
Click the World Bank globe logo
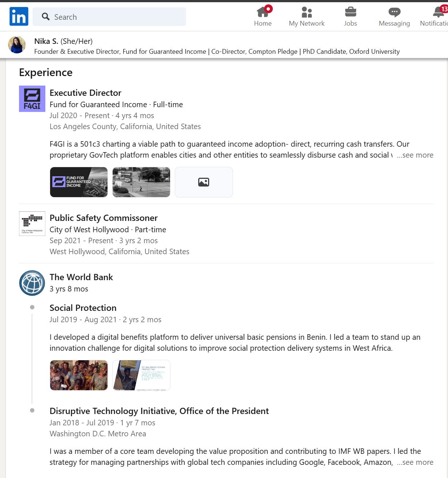click(32, 283)
